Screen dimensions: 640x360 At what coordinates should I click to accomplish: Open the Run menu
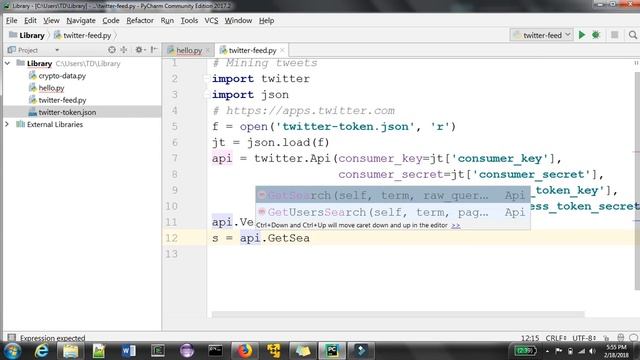coord(167,20)
